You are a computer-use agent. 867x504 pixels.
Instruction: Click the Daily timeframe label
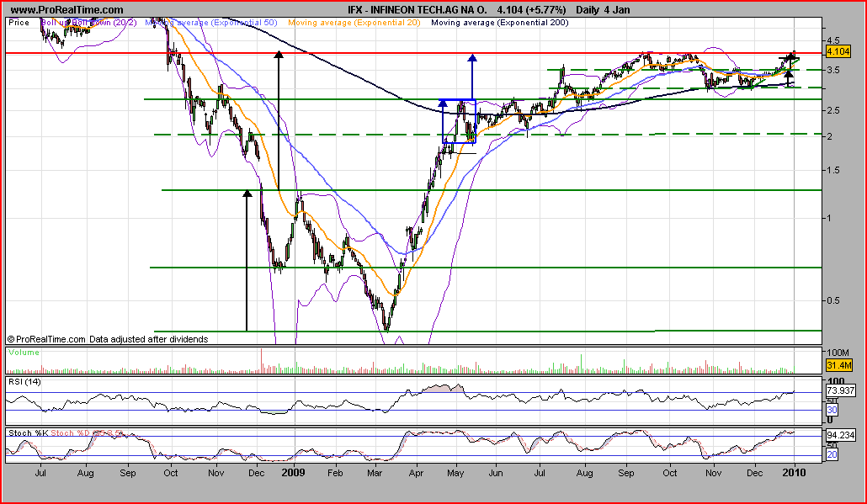coord(588,10)
